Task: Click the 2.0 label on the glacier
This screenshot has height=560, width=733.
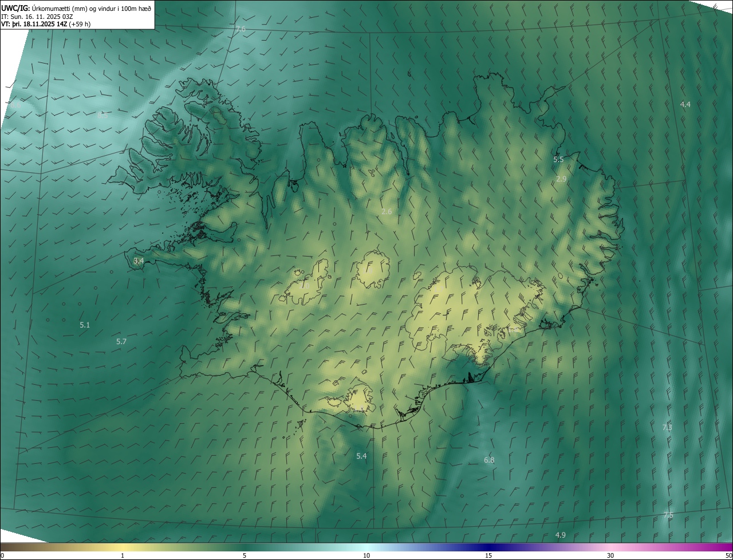Action: coord(304,285)
